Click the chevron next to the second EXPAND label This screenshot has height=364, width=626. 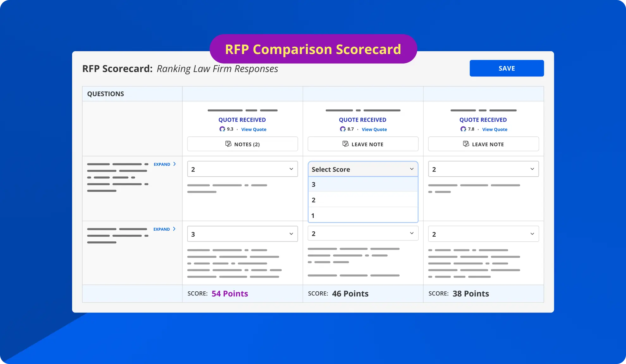[x=174, y=229]
